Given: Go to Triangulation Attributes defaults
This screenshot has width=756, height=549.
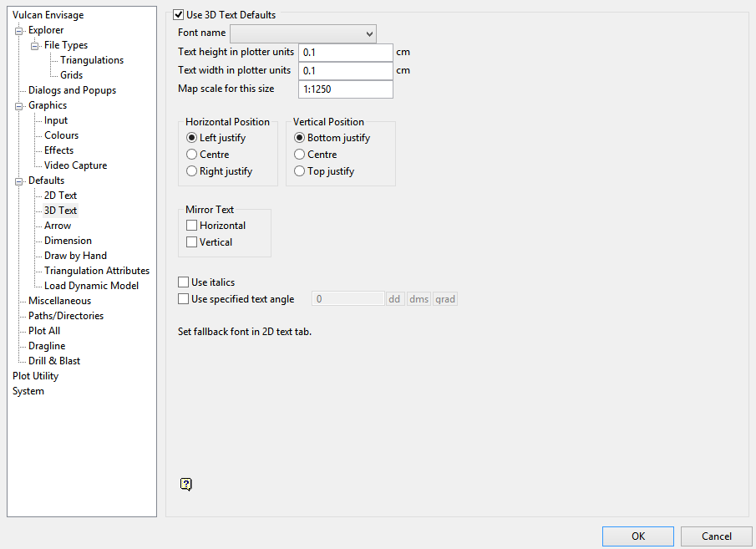Looking at the screenshot, I should point(97,271).
